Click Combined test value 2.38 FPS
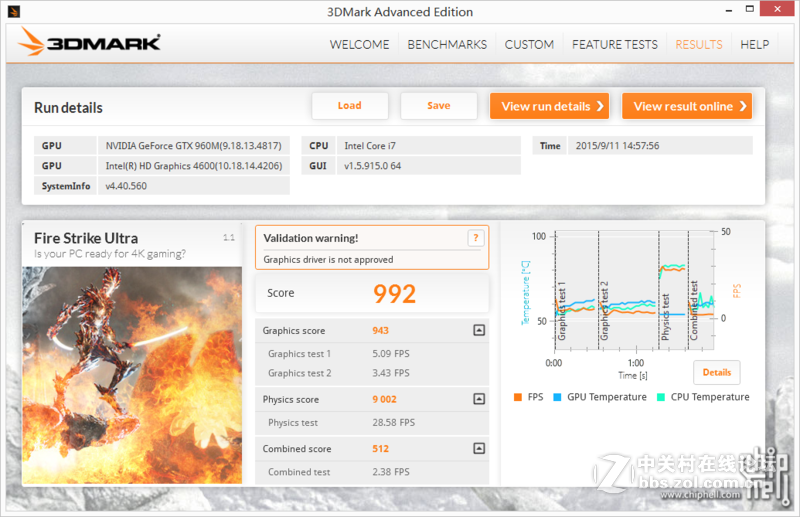The width and height of the screenshot is (800, 517). click(391, 472)
